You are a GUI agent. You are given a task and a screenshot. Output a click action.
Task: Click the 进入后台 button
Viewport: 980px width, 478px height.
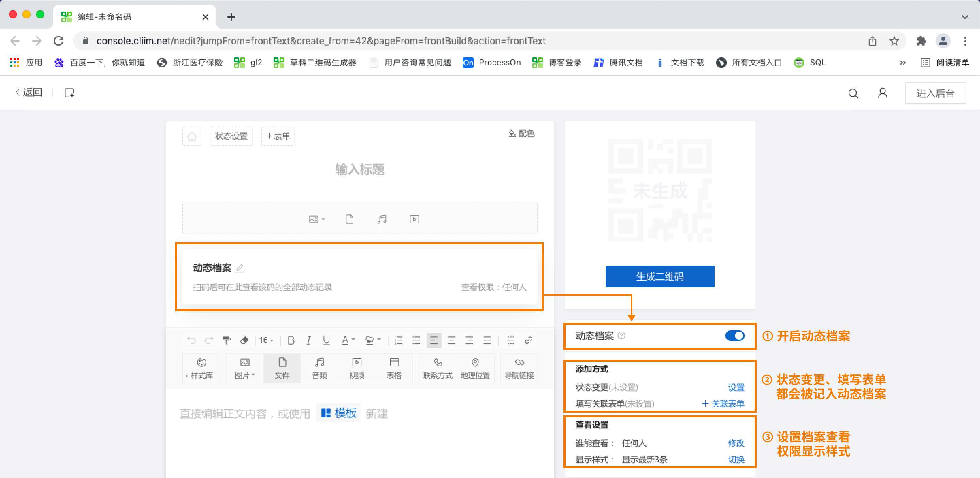pyautogui.click(x=935, y=93)
